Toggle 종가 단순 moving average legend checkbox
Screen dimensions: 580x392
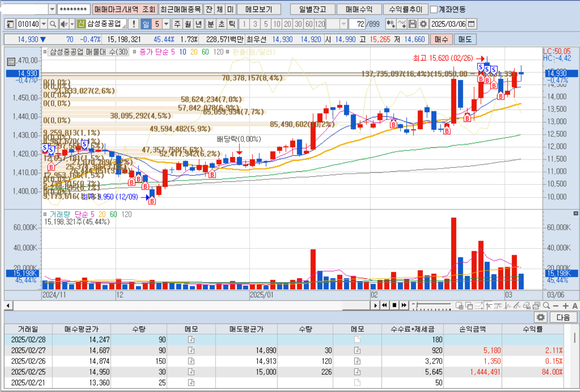coord(134,52)
